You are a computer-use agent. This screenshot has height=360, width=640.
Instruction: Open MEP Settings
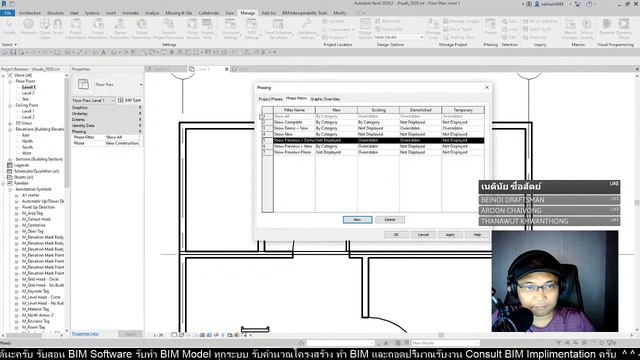pos(252,28)
